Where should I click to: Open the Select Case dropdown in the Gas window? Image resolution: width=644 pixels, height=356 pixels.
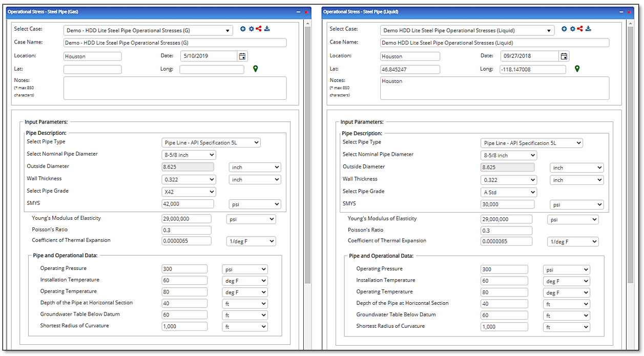(228, 30)
